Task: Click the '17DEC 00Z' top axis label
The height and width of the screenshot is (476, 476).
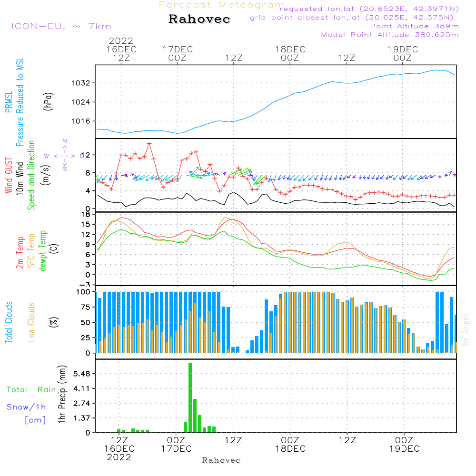Action: click(178, 53)
